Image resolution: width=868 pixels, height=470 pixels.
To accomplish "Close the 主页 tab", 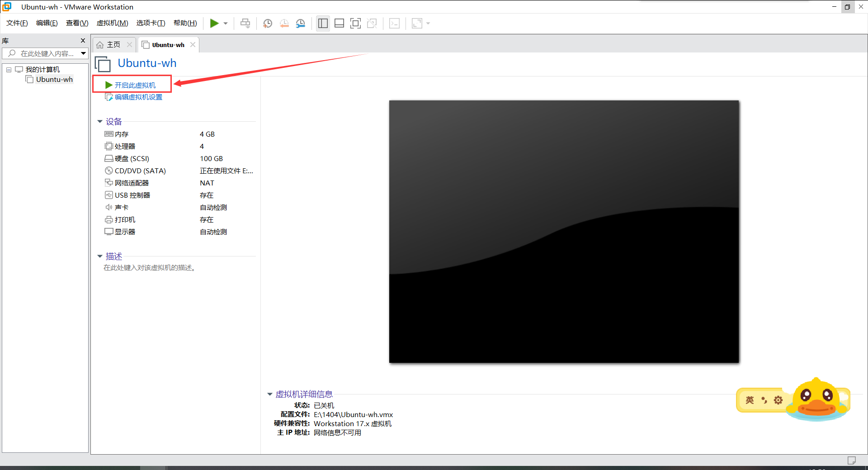I will (129, 44).
